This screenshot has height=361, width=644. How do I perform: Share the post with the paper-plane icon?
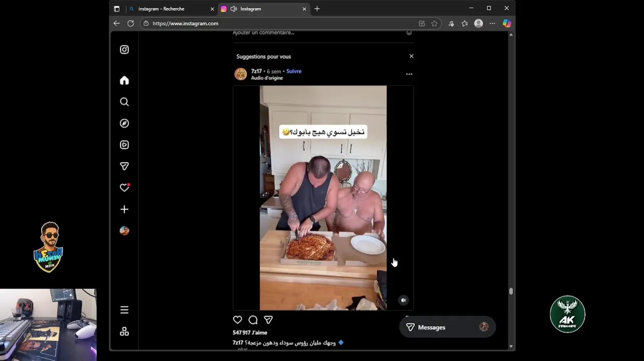coord(269,320)
